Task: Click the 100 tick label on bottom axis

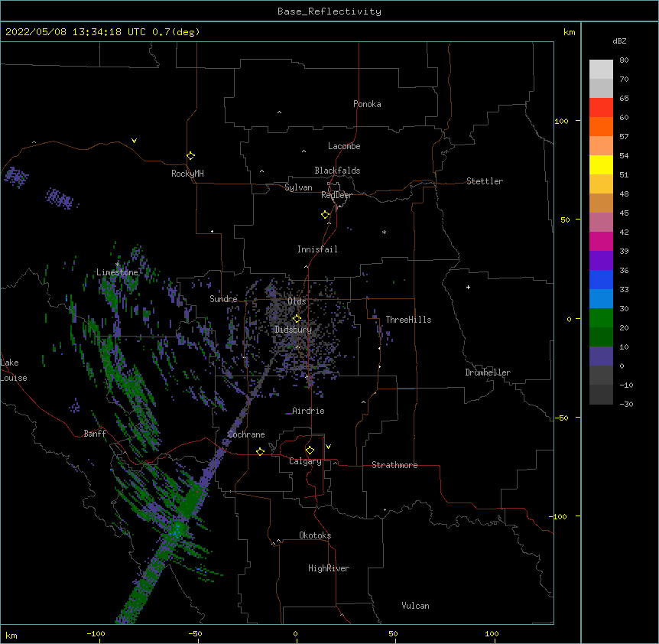Action: (x=492, y=633)
